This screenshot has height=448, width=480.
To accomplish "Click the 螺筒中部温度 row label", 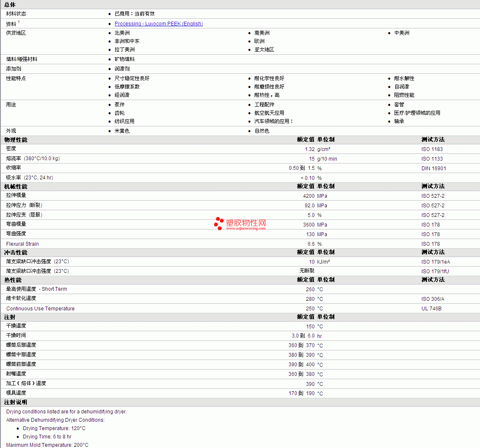I will click(x=21, y=355).
